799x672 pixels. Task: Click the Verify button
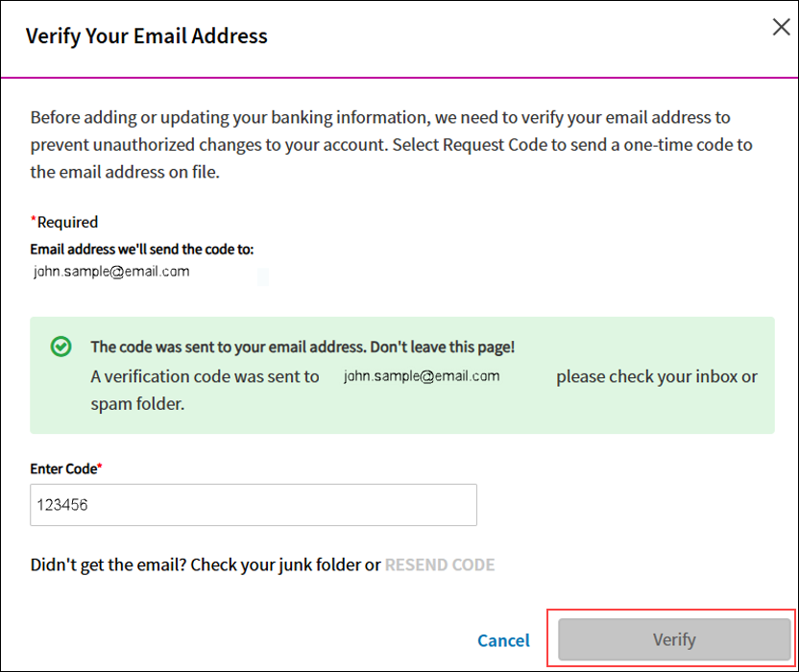tap(673, 639)
